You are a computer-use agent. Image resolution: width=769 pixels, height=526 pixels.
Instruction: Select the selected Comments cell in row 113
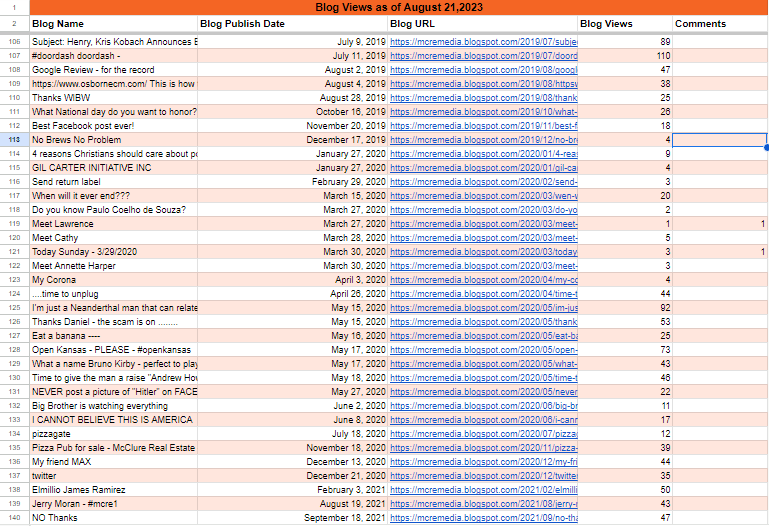pyautogui.click(x=719, y=140)
